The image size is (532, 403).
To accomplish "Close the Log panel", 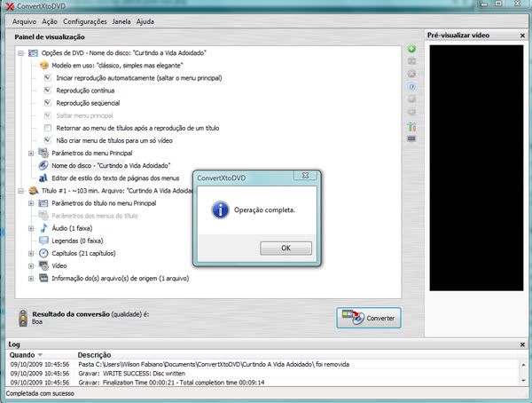I will [x=522, y=344].
